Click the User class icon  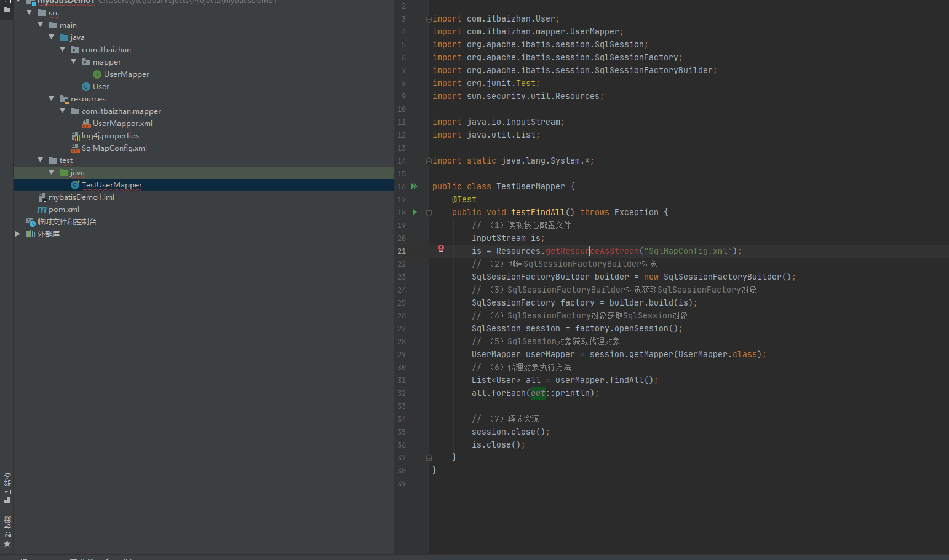pyautogui.click(x=86, y=87)
